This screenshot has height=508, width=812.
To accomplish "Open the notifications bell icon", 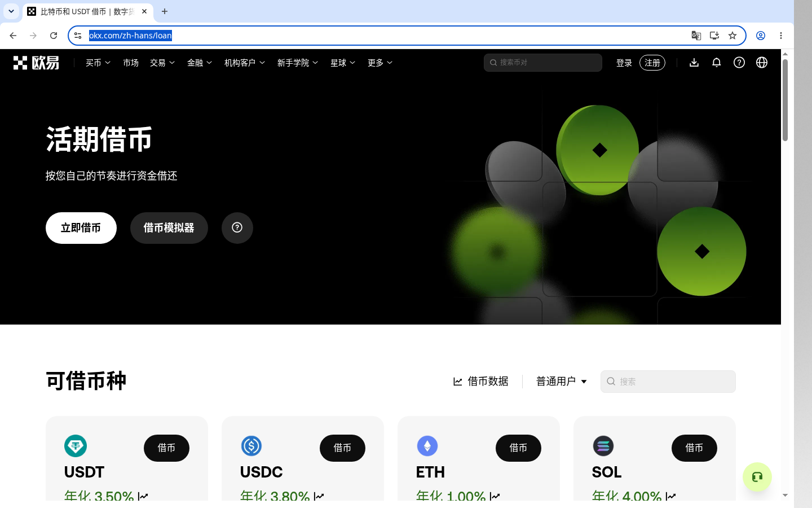I will coord(717,63).
